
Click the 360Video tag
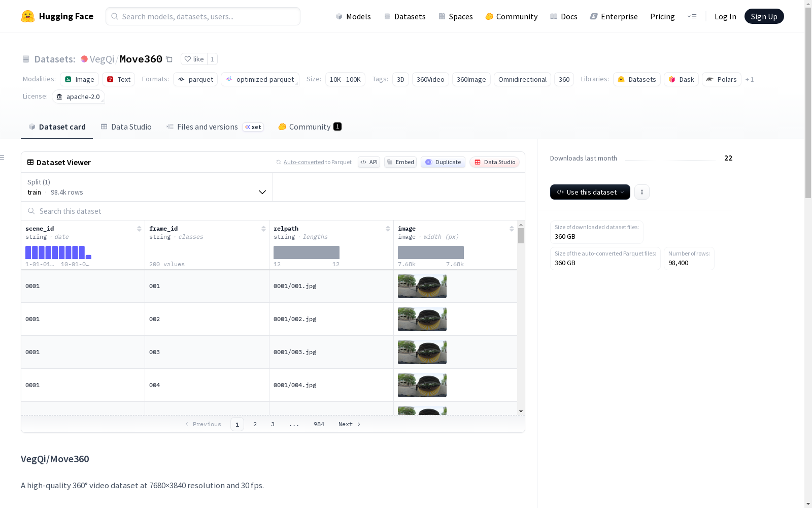point(430,79)
